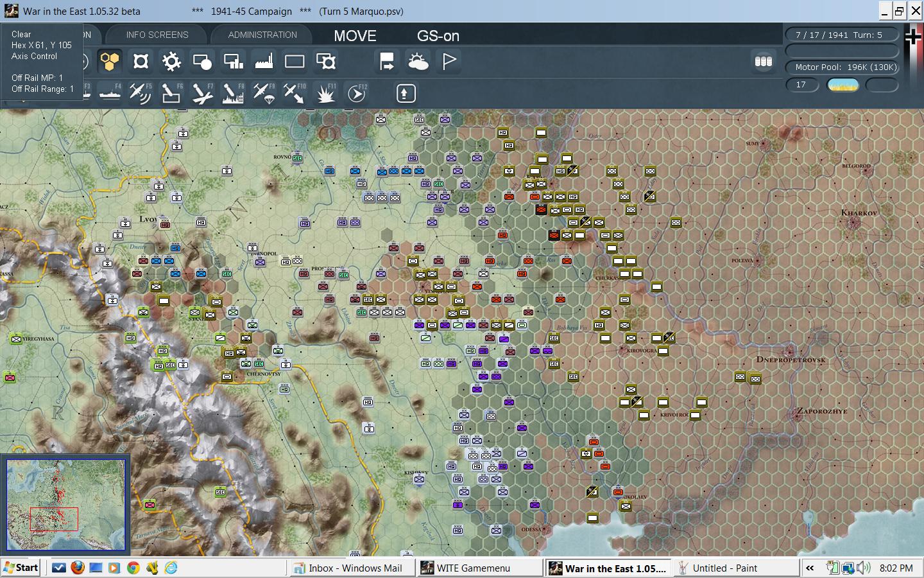Select the F11 explosion mode icon
Viewport: 924px width, 578px height.
(x=325, y=94)
